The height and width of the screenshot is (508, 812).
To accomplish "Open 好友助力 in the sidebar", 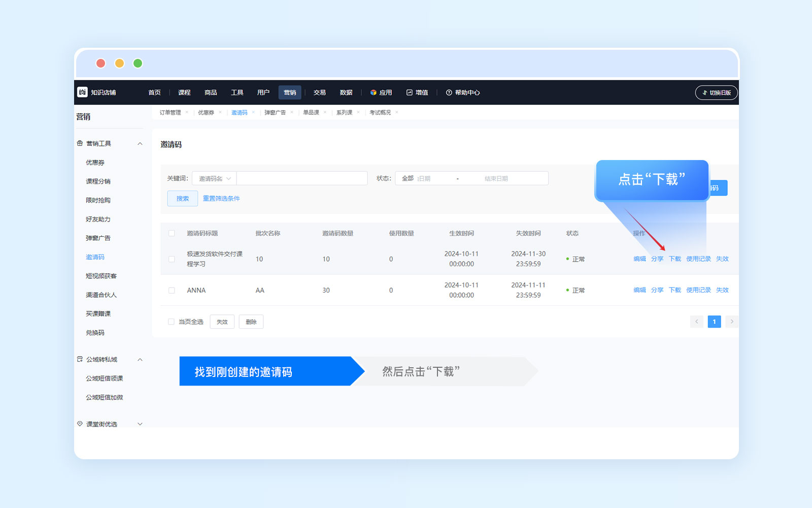I will pyautogui.click(x=98, y=219).
